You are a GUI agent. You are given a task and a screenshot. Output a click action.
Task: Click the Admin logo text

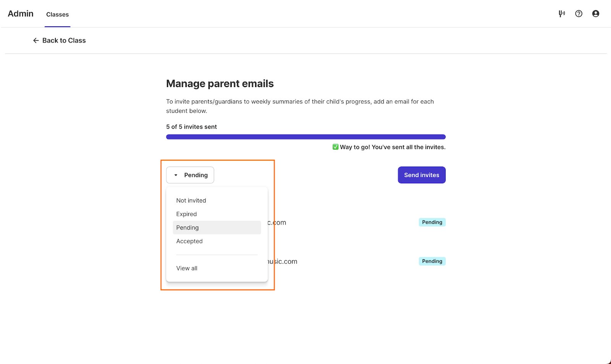pos(21,14)
